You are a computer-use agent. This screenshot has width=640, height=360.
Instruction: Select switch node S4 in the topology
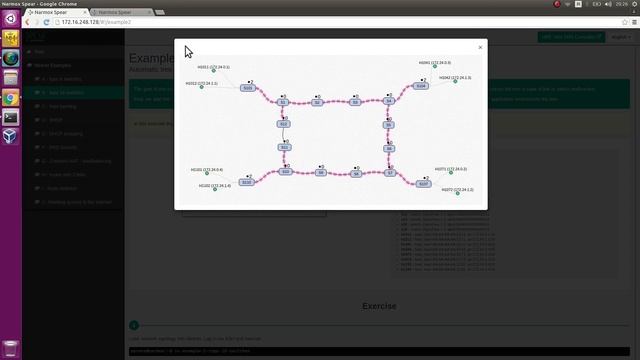[389, 100]
